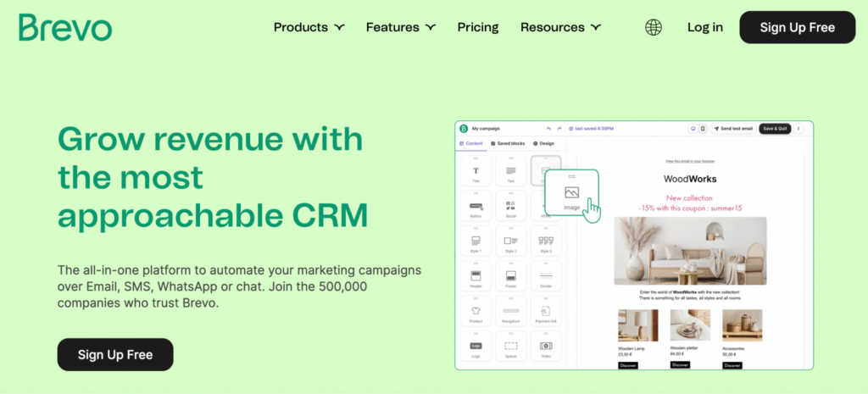Click the living room sofa image
Image resolution: width=868 pixels, height=394 pixels.
[x=690, y=251]
